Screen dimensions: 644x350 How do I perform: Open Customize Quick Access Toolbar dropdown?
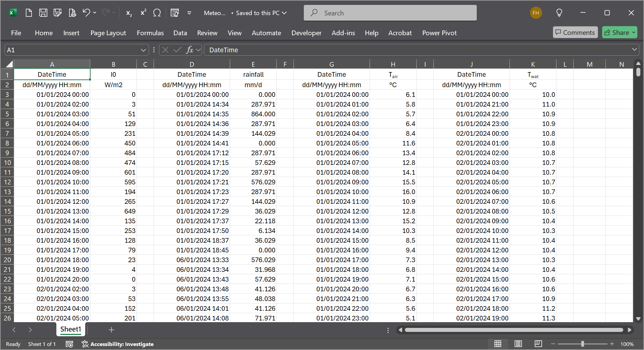coord(189,13)
